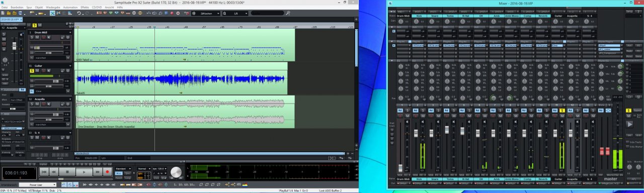The height and width of the screenshot is (193, 644).
Task: Expand the Acapella track name dropdown
Action: pyautogui.click(x=70, y=99)
